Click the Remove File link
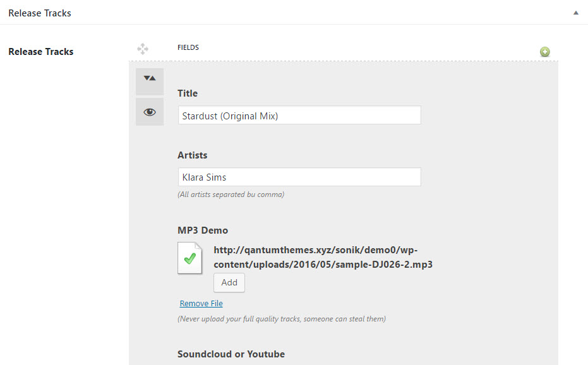This screenshot has height=365, width=588. (201, 304)
